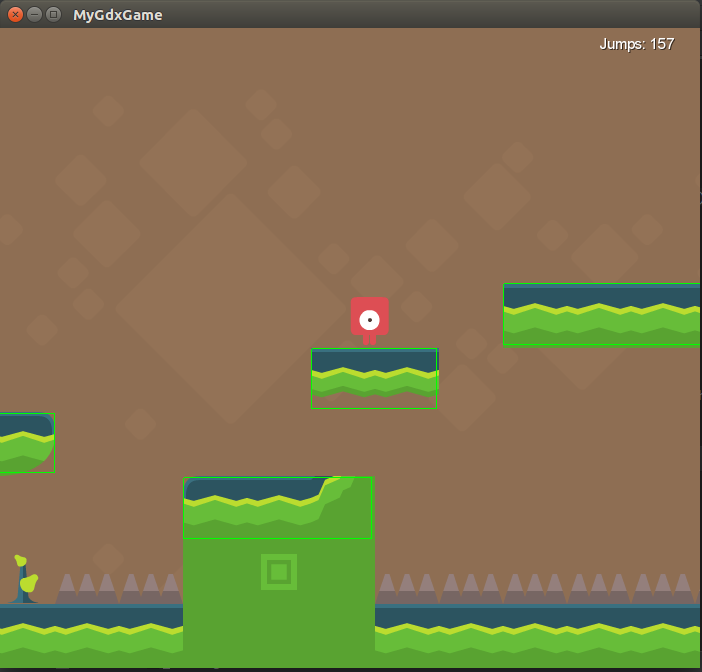The image size is (702, 672).
Task: Click the concentric square emblem on green pillar
Action: [279, 572]
